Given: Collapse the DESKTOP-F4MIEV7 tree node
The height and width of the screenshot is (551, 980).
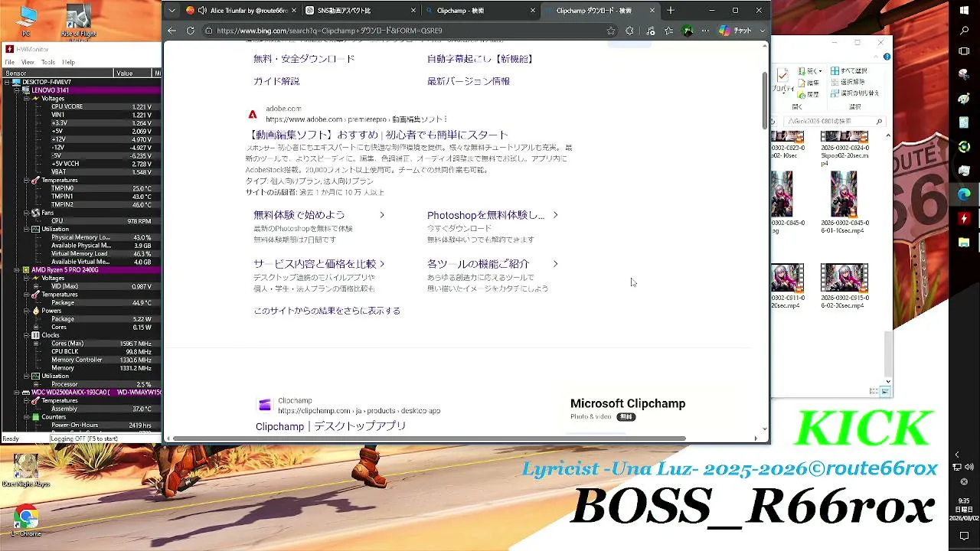Looking at the screenshot, I should (8, 82).
